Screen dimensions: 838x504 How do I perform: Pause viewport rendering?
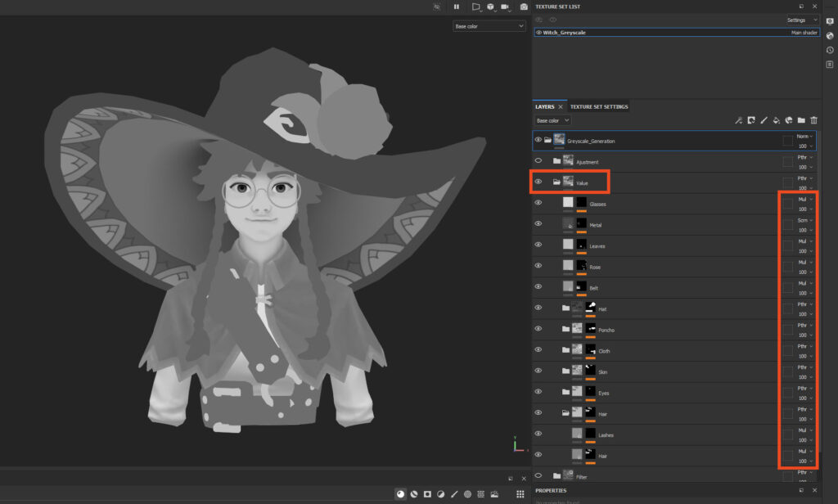click(457, 7)
